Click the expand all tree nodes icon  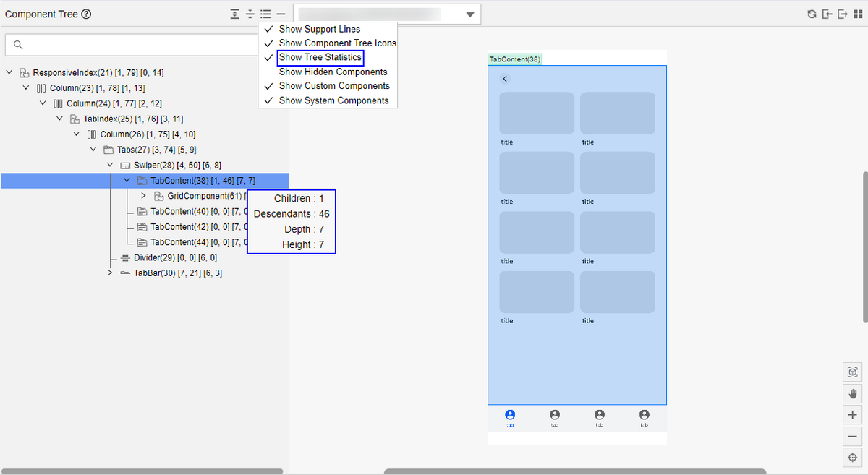click(x=235, y=14)
